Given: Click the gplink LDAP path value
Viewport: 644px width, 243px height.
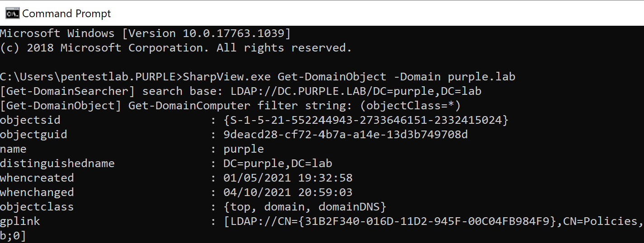Looking at the screenshot, I should (x=433, y=221).
